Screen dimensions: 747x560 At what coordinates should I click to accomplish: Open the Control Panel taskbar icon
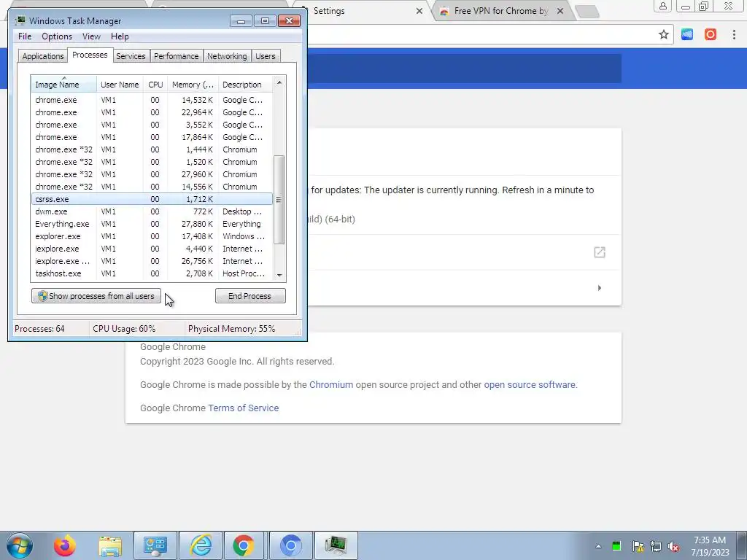[155, 545]
